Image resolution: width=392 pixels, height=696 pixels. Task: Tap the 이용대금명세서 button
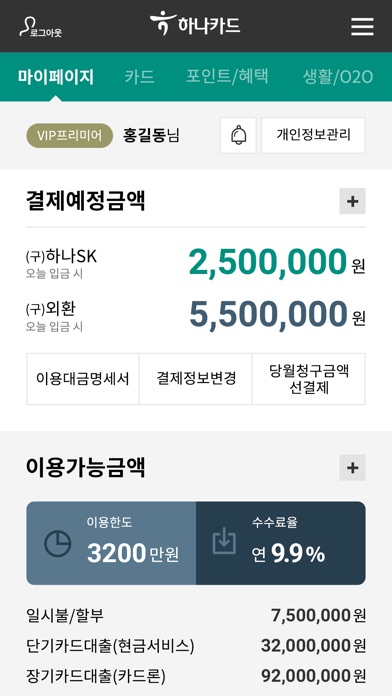83,379
